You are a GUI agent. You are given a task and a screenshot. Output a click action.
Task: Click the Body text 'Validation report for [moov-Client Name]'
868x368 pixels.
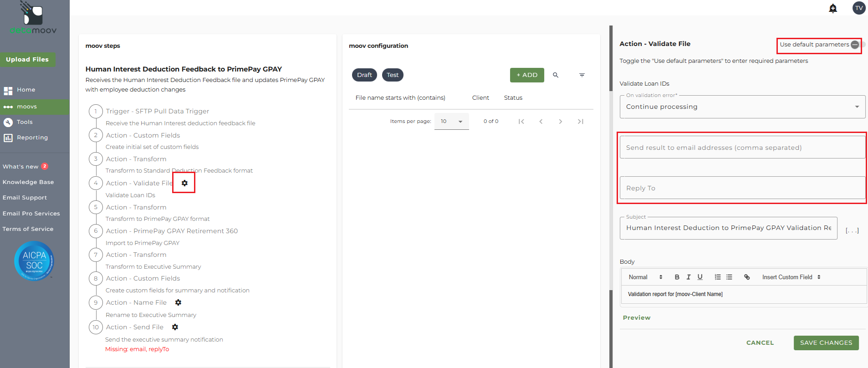coord(675,294)
